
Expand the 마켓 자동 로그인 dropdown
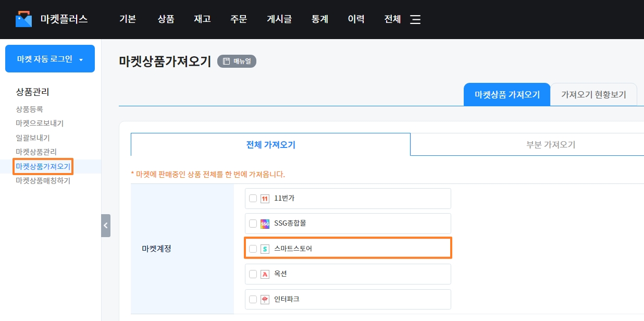click(x=50, y=59)
